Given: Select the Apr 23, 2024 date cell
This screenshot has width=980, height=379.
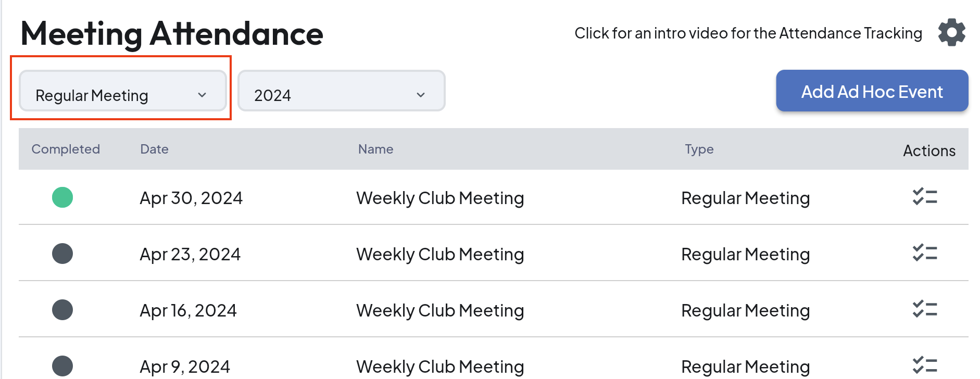Looking at the screenshot, I should click(x=190, y=255).
